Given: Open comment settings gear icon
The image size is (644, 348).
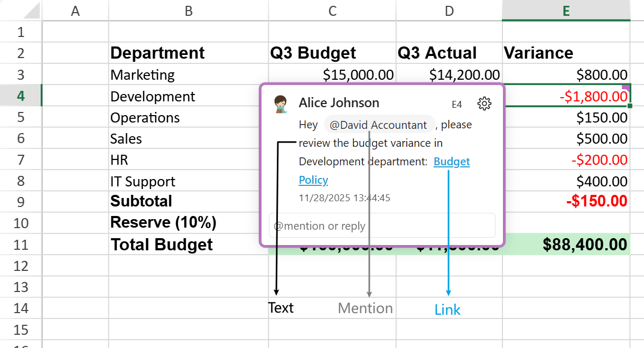Looking at the screenshot, I should (484, 104).
